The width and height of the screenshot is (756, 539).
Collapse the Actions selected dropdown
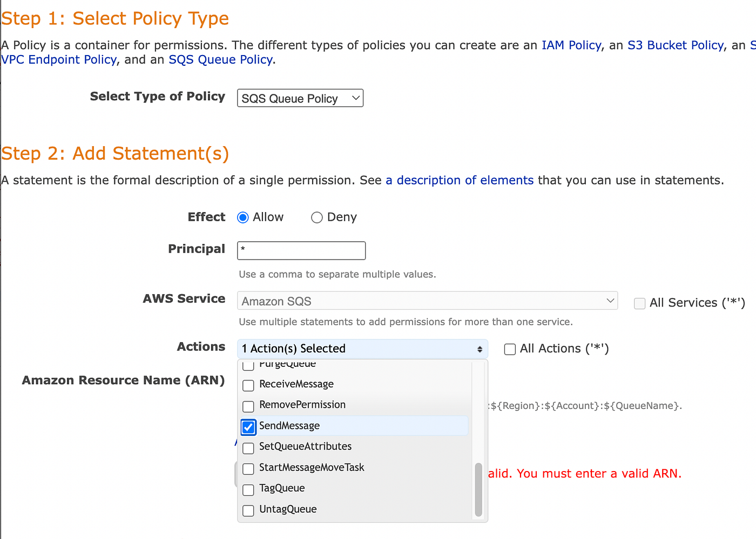pos(362,349)
